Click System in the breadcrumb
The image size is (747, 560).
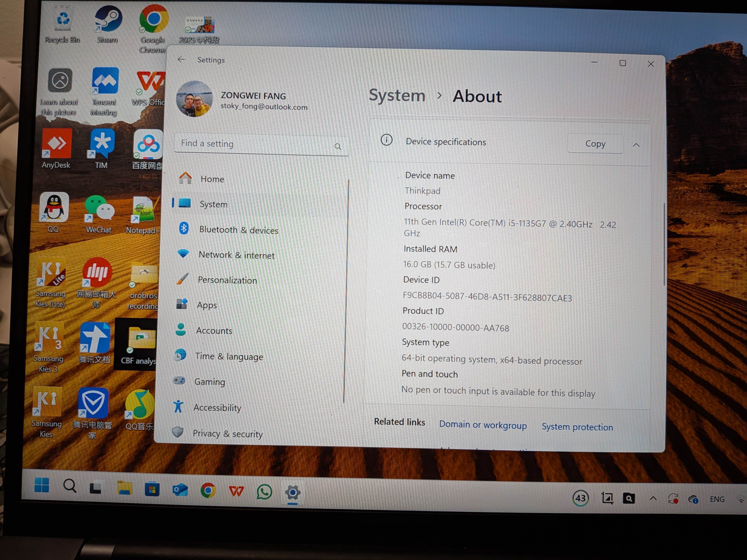[x=397, y=95]
